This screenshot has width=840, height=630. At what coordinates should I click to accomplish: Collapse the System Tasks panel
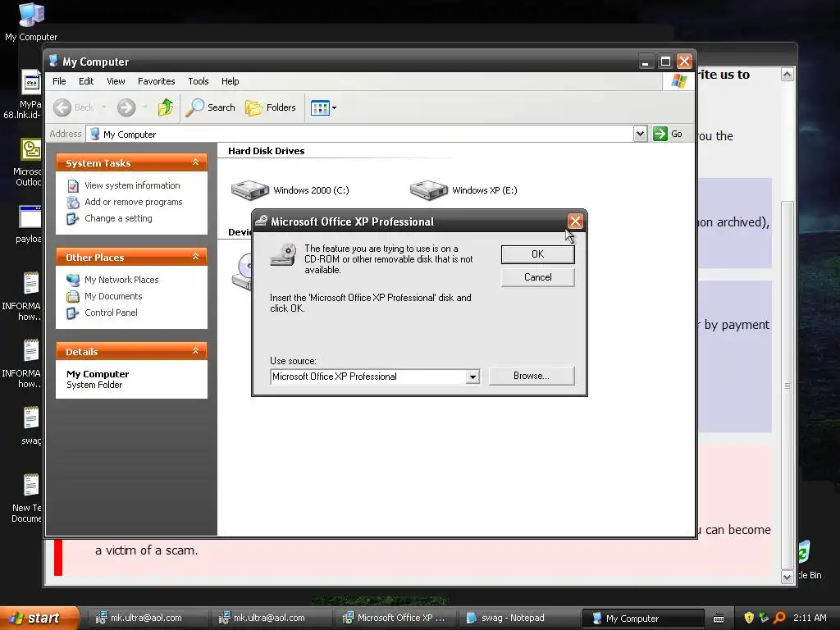(195, 162)
